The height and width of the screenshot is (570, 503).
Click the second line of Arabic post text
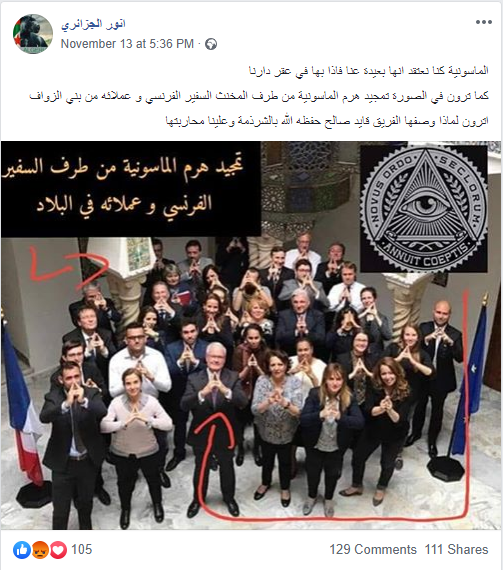(259, 96)
